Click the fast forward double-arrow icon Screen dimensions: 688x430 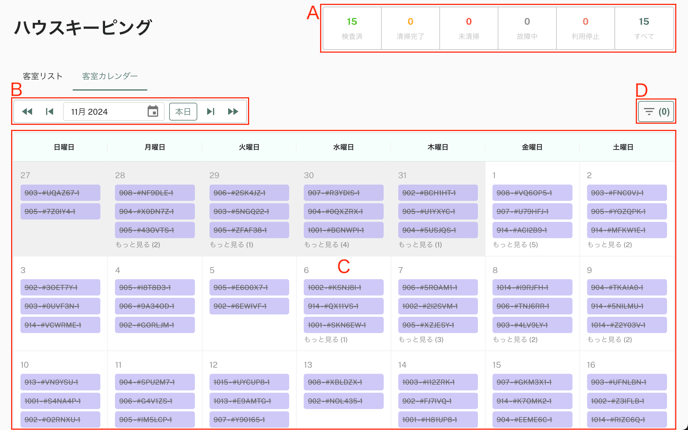click(233, 112)
